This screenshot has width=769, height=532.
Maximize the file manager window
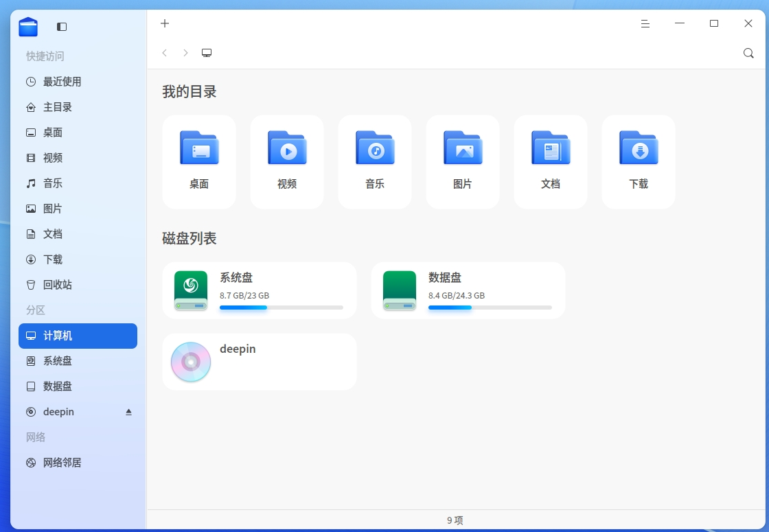(x=714, y=23)
